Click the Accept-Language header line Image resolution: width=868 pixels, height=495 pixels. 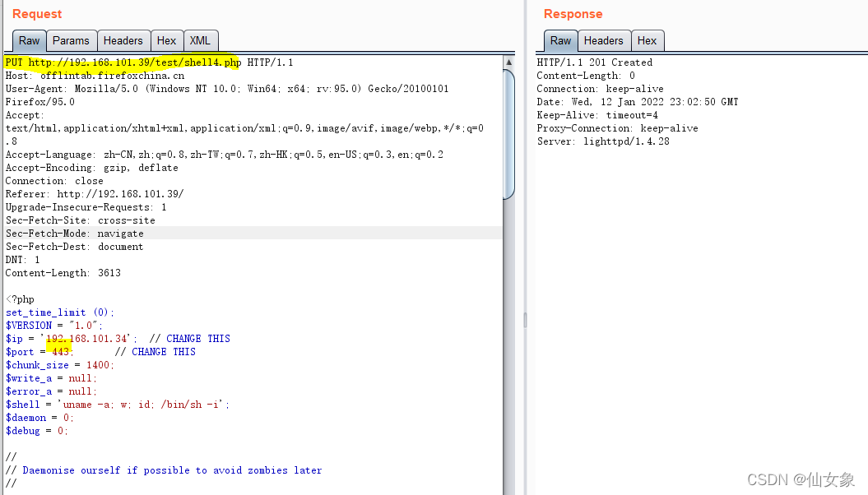[x=224, y=155]
